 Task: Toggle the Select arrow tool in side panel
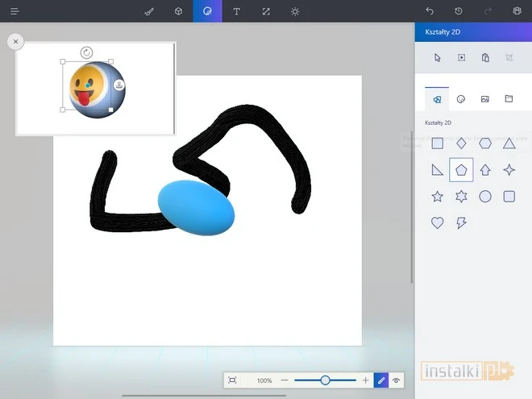[438, 57]
